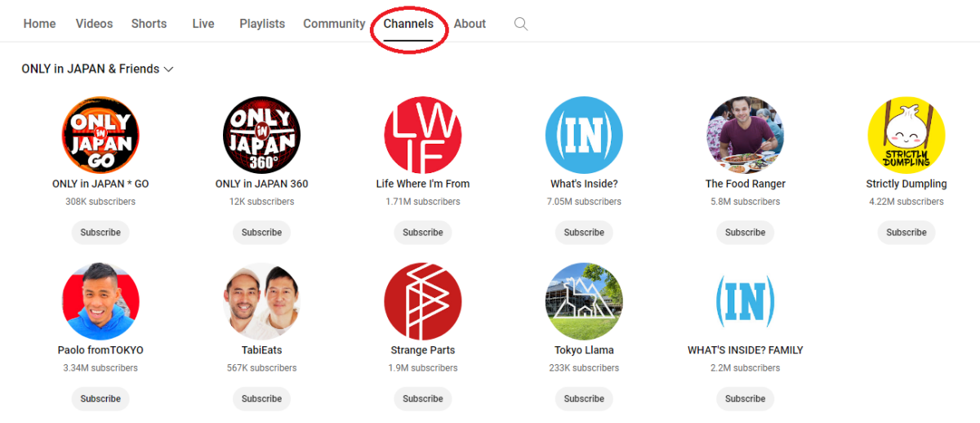Subscribe to ONLY in JAPAN * GO
The image size is (980, 423).
pyautogui.click(x=100, y=233)
